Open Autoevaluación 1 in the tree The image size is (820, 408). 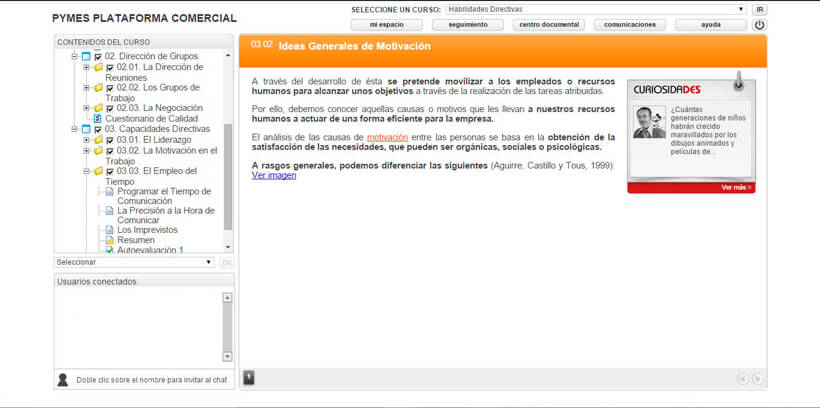click(151, 251)
